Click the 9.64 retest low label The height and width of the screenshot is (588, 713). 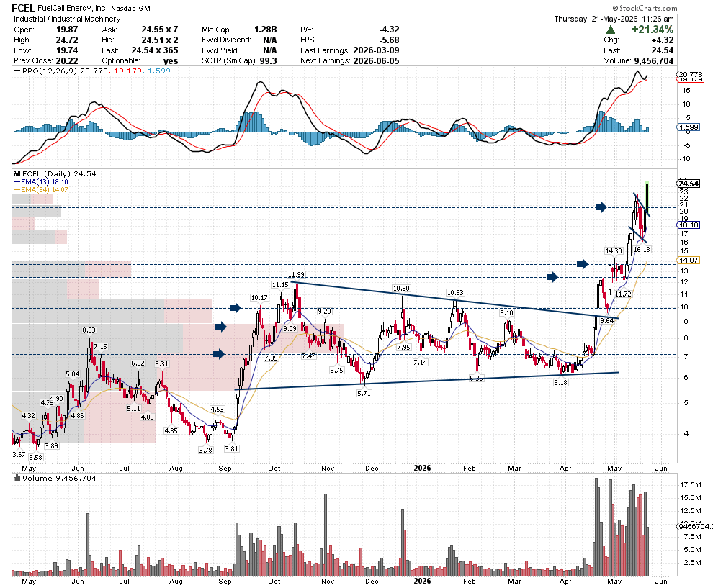(606, 321)
